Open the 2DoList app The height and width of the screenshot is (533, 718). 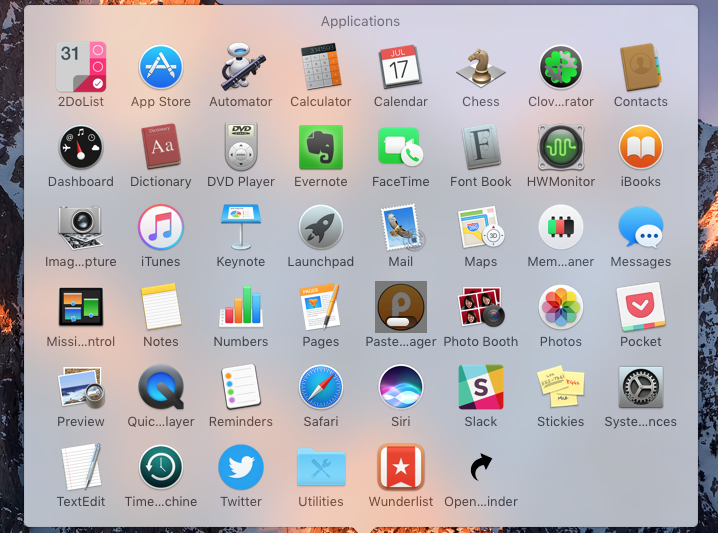coord(81,67)
